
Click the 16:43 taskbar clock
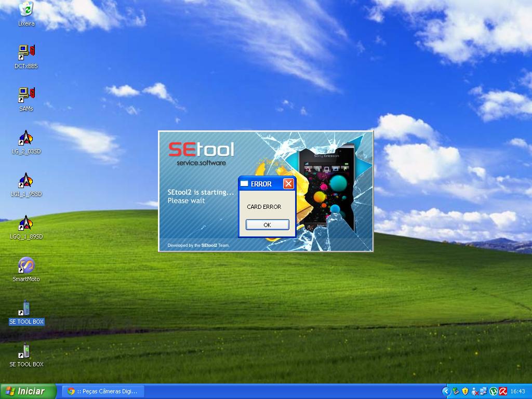click(518, 392)
